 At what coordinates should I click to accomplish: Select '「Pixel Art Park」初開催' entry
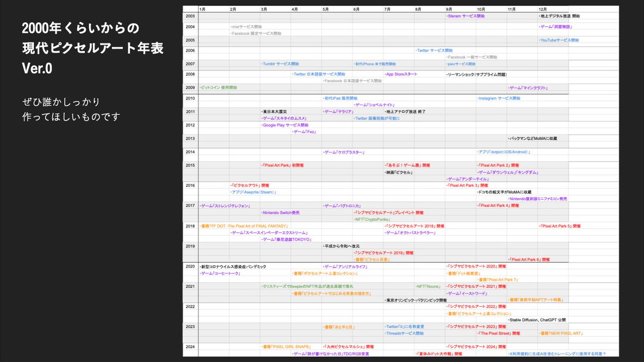[x=283, y=165]
